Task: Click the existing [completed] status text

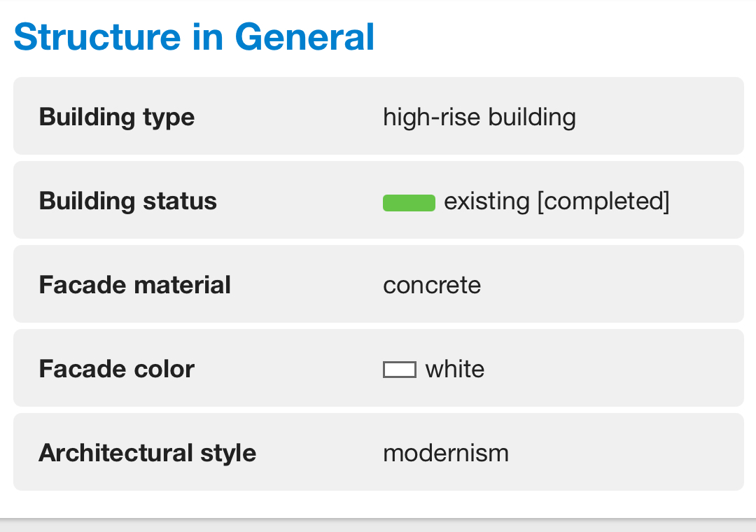Action: (556, 201)
